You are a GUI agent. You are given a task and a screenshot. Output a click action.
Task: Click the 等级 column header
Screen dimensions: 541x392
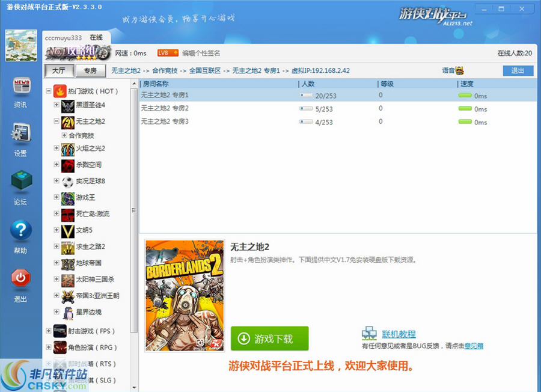[387, 84]
